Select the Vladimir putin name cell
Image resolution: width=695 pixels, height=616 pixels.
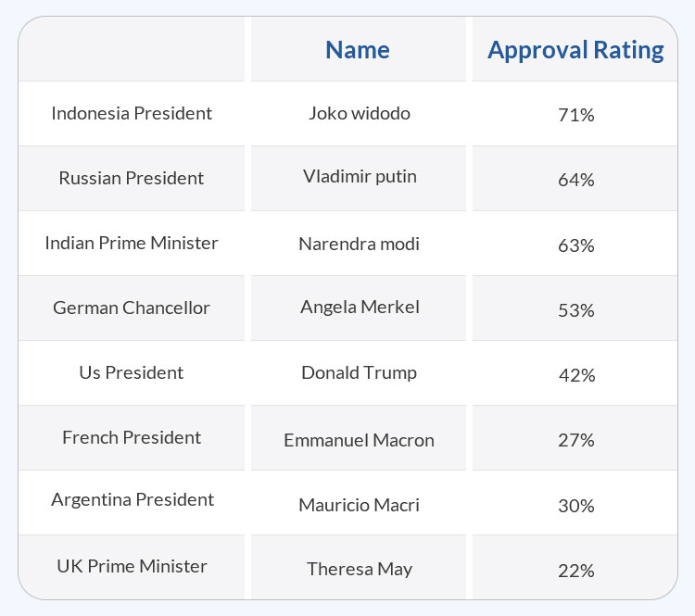coord(360,176)
